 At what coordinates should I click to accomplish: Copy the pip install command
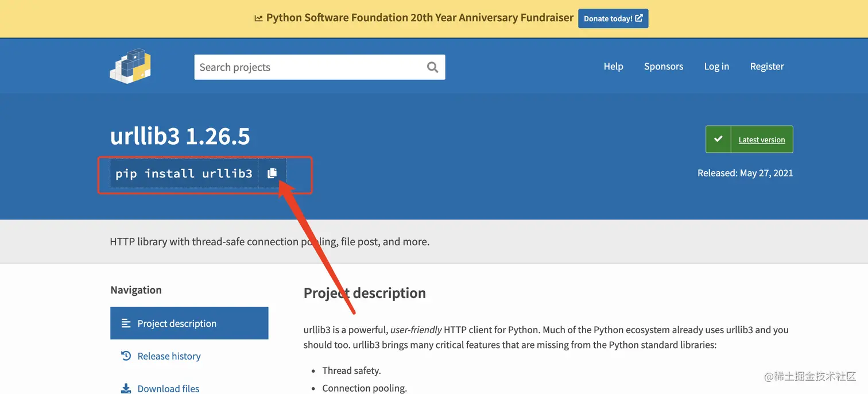click(x=272, y=173)
